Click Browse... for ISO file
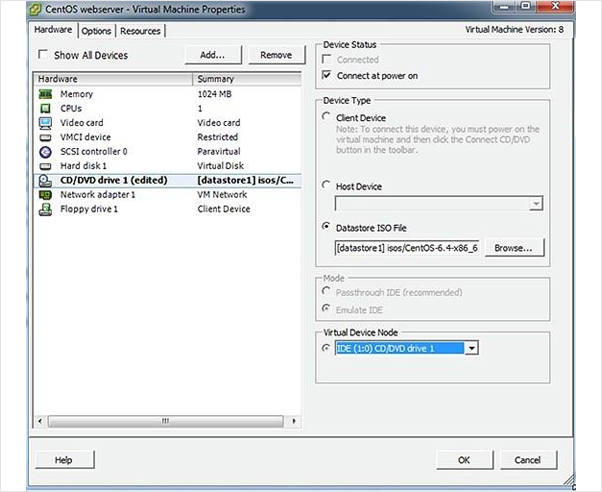 point(514,248)
